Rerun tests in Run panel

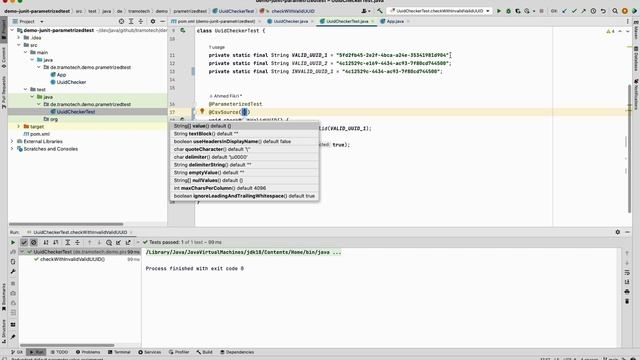point(13,242)
